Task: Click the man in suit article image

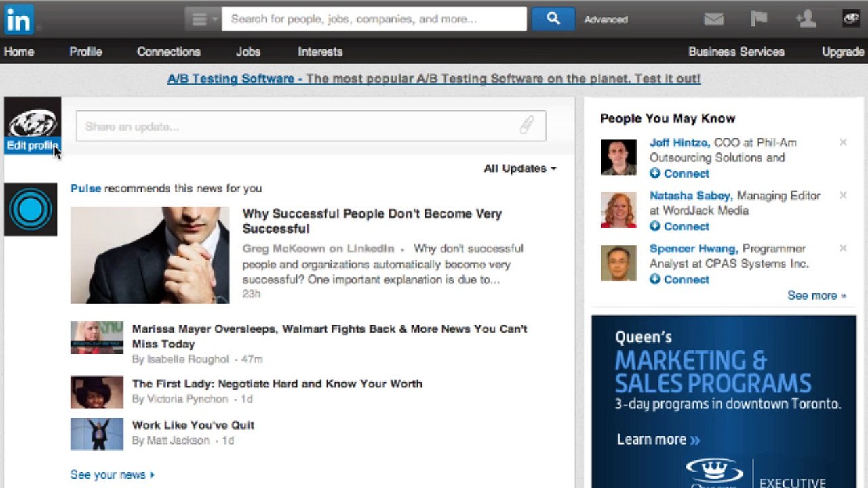Action: [x=150, y=255]
